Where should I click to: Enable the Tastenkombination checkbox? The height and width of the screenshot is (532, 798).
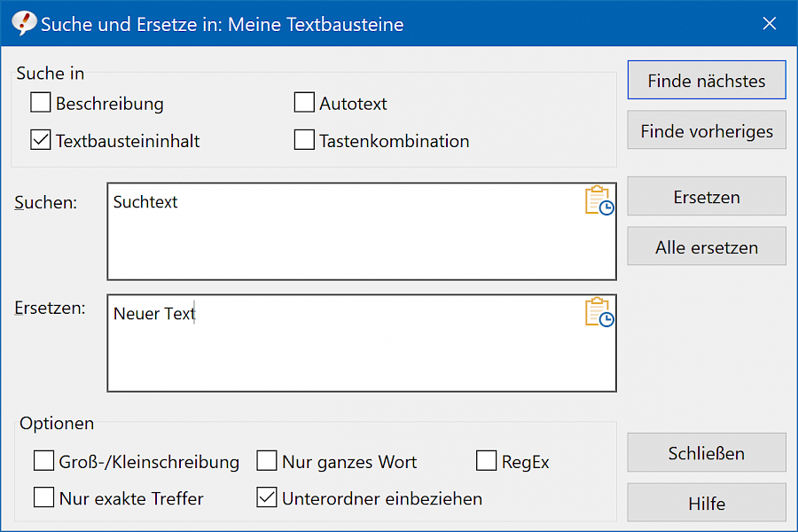click(x=304, y=140)
